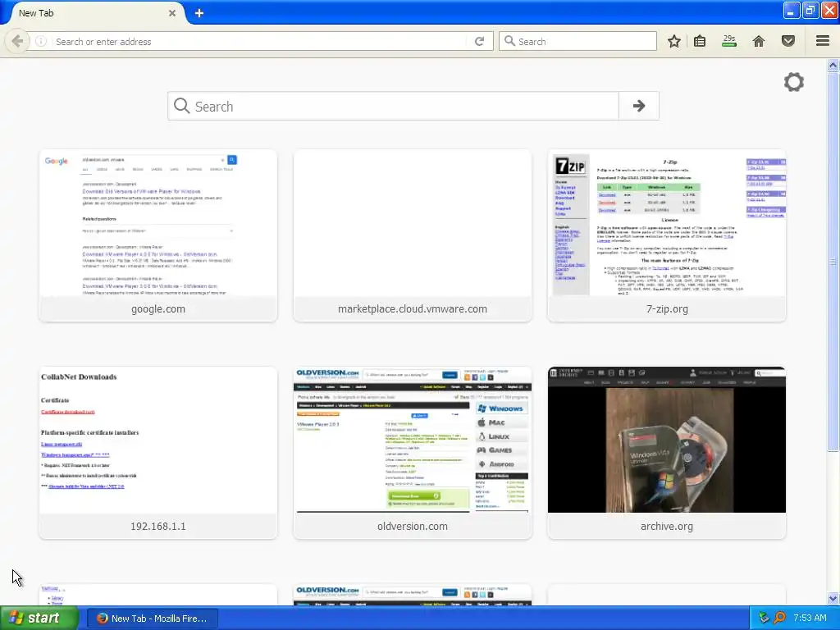
Task: Click the scrollbar down arrow
Action: (833, 598)
